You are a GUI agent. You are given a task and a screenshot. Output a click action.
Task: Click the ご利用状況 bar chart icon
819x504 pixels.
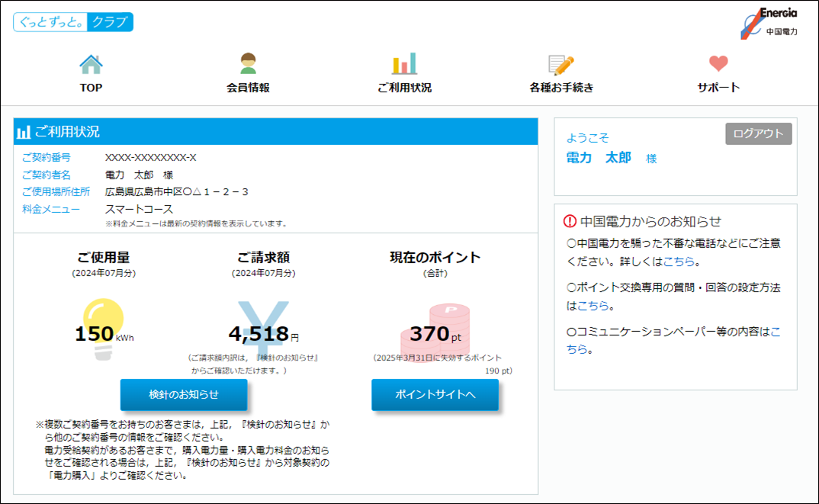[404, 64]
